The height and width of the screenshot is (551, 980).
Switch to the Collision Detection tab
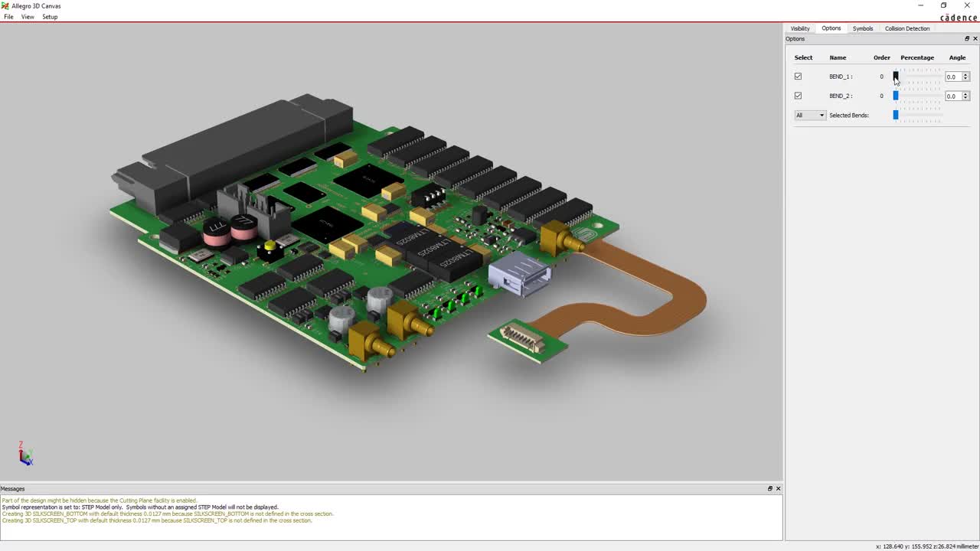tap(906, 28)
